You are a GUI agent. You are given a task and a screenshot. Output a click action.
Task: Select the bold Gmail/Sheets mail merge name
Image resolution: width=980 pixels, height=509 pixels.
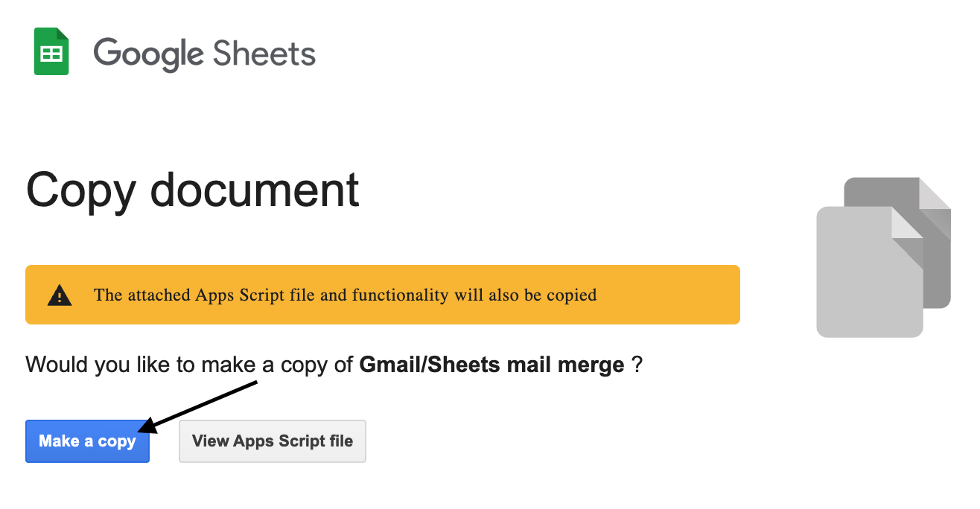click(x=491, y=365)
